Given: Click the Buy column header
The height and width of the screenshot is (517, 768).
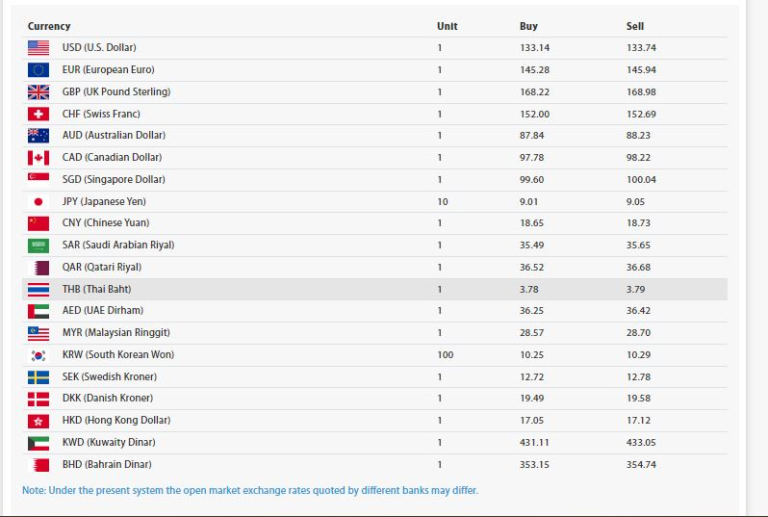Looking at the screenshot, I should 528,26.
